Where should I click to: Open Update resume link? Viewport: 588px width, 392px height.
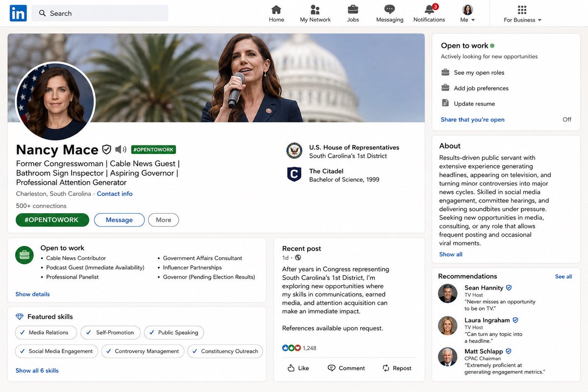(x=474, y=104)
